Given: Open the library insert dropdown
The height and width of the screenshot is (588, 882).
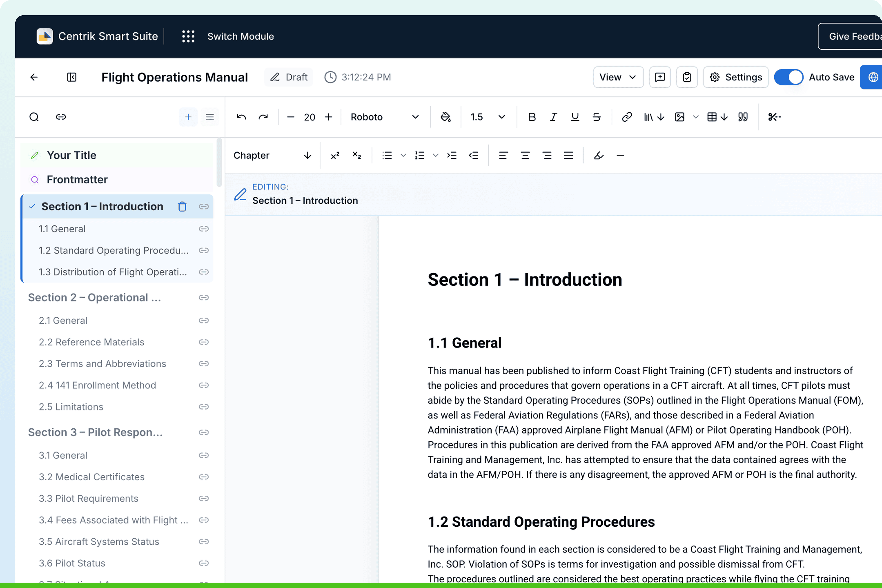Looking at the screenshot, I should [x=654, y=117].
